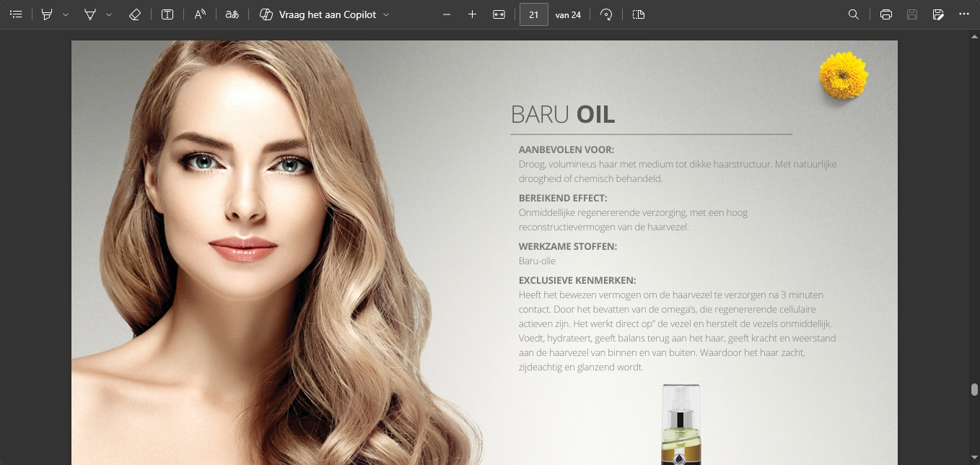
Task: Toggle fit to width view
Action: (x=499, y=14)
